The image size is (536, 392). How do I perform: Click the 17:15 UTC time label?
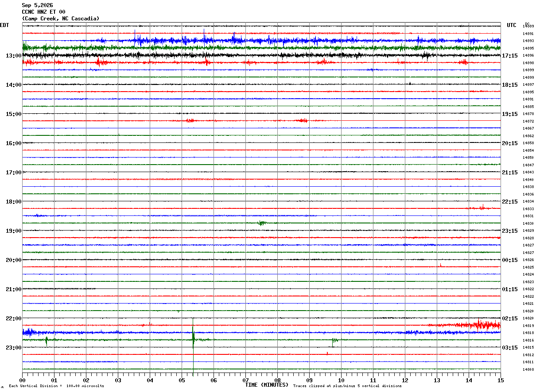point(510,56)
